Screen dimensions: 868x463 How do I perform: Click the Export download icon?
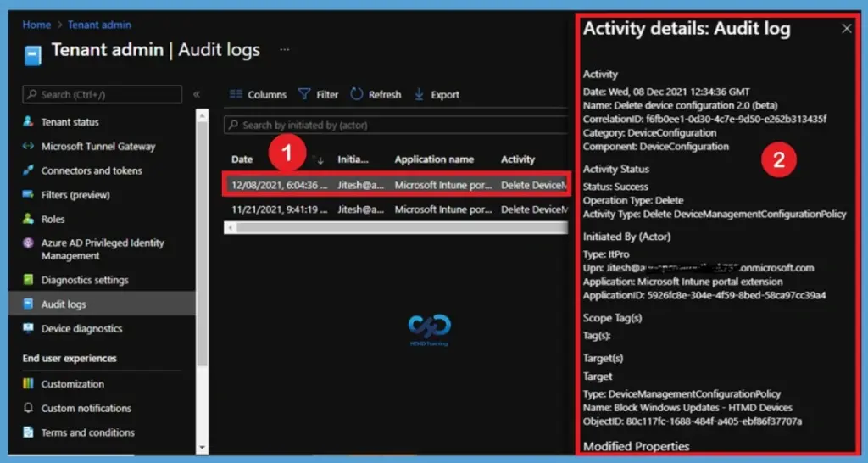tap(419, 94)
